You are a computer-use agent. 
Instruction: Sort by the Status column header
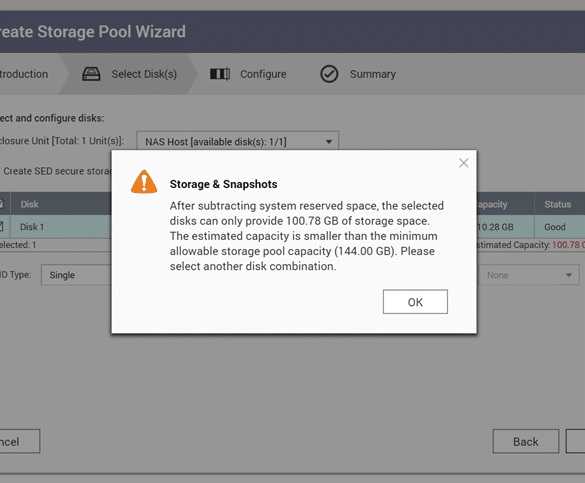pyautogui.click(x=557, y=204)
